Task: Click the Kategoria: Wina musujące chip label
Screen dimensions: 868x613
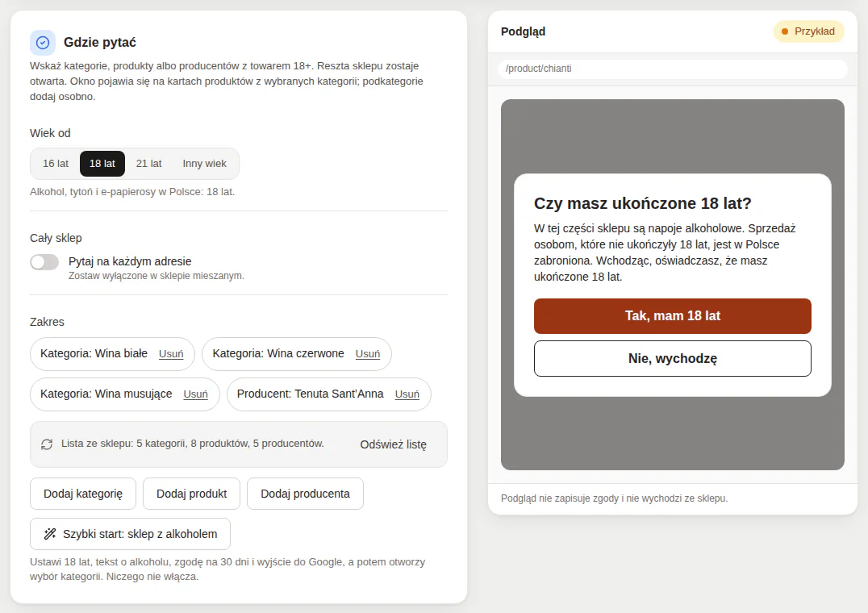Action: 106,394
